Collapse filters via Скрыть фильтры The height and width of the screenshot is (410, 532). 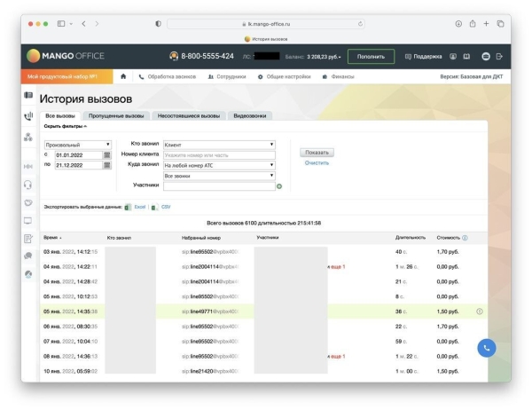[59, 126]
